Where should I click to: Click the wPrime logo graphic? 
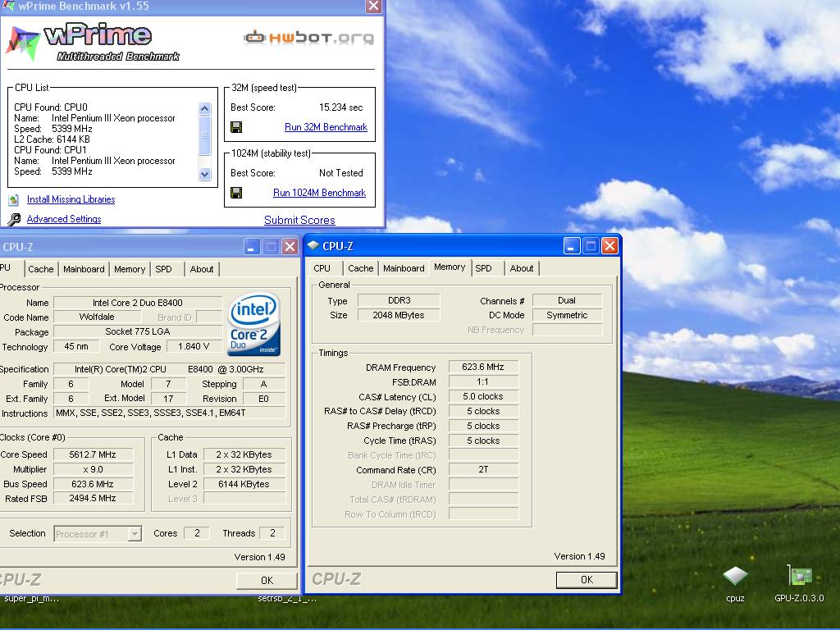pos(92,43)
